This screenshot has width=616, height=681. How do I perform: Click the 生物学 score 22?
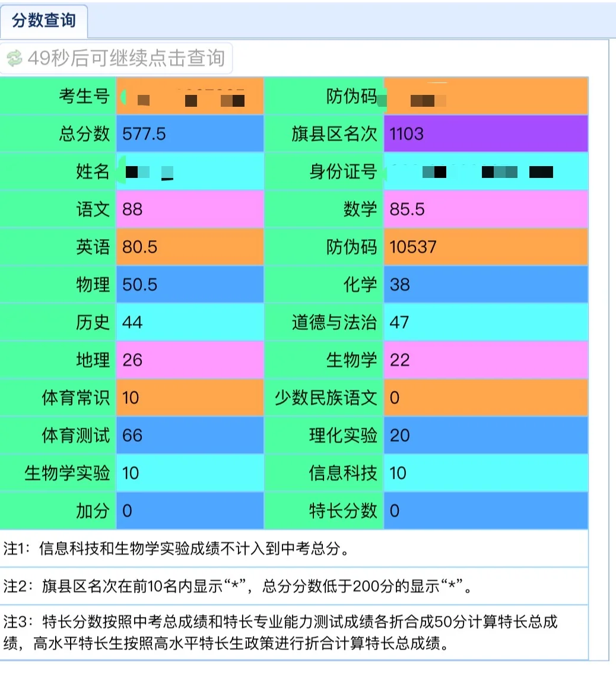(399, 360)
